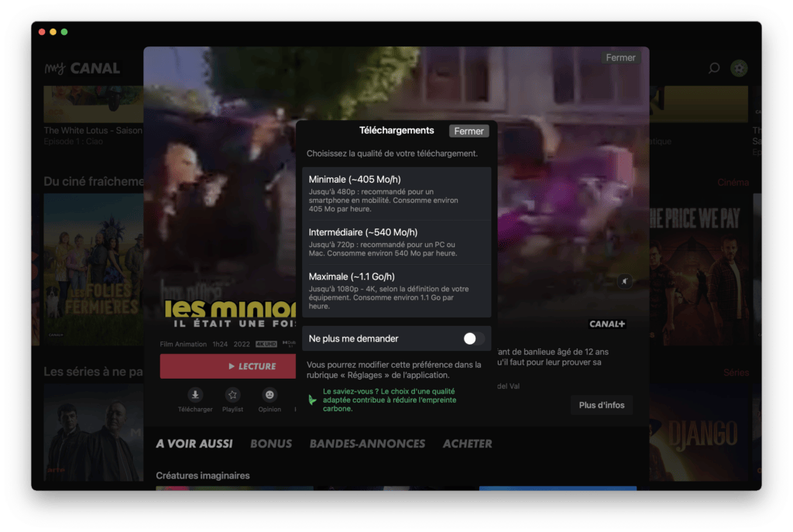
Task: Click the green leaf eco icon
Action: (313, 400)
